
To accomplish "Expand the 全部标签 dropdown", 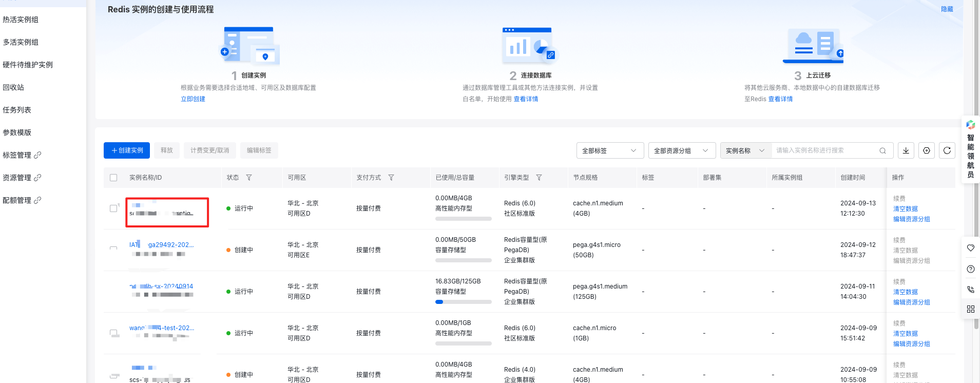I will click(610, 150).
